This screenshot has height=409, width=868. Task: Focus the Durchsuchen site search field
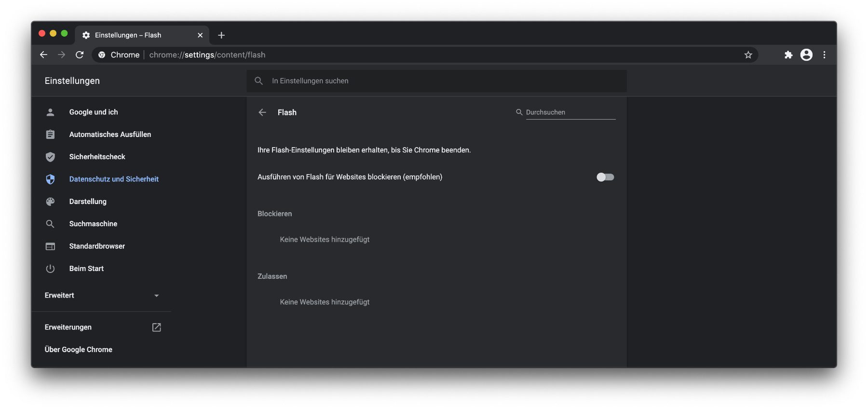[570, 112]
